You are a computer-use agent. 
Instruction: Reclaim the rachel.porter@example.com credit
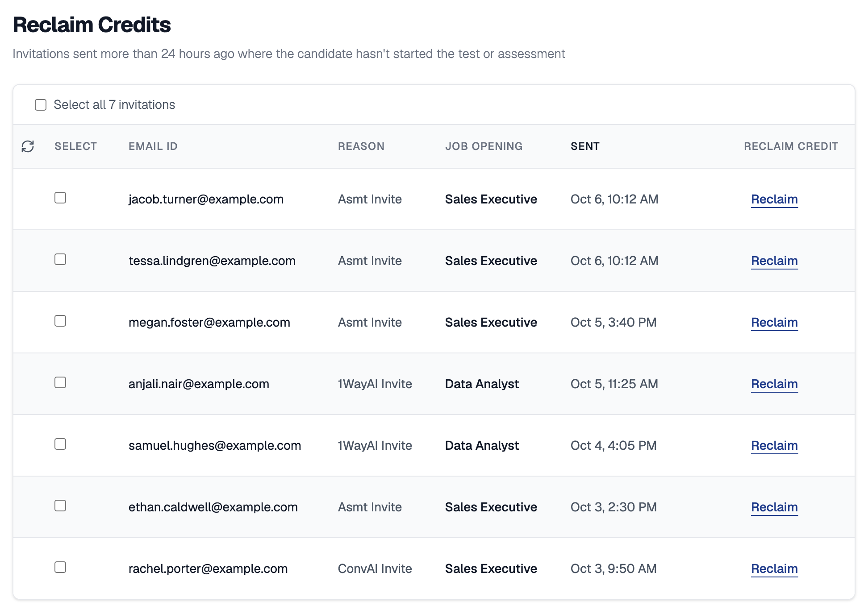pyautogui.click(x=774, y=568)
